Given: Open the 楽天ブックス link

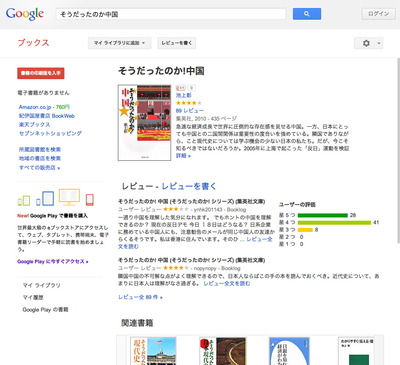Looking at the screenshot, I should 34,124.
